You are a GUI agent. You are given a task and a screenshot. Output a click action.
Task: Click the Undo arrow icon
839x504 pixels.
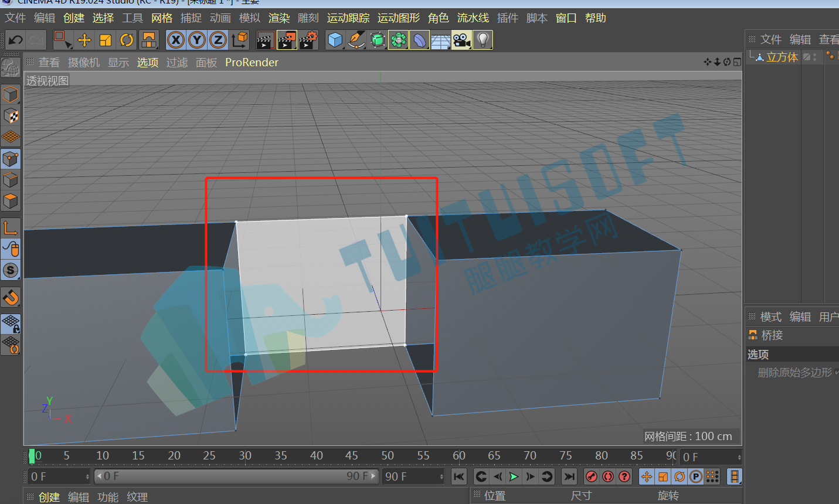15,40
